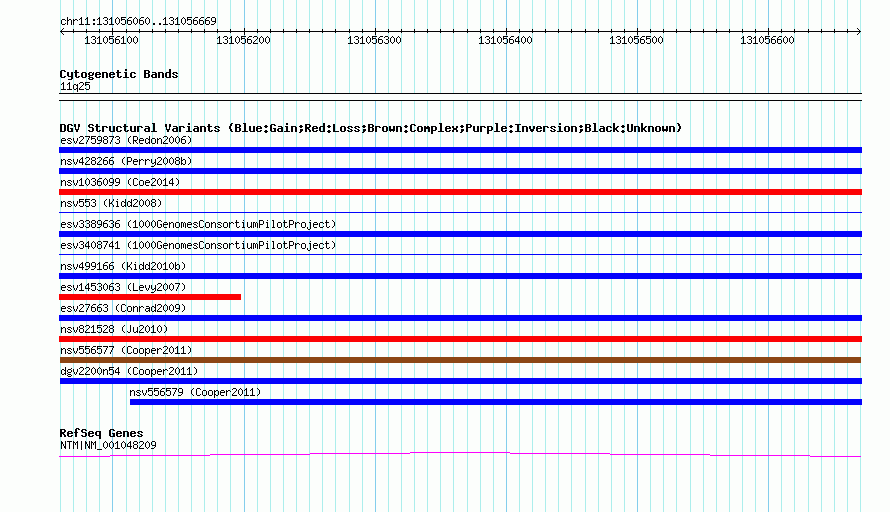Click ruler position 131056400
The image size is (890, 512).
(506, 40)
